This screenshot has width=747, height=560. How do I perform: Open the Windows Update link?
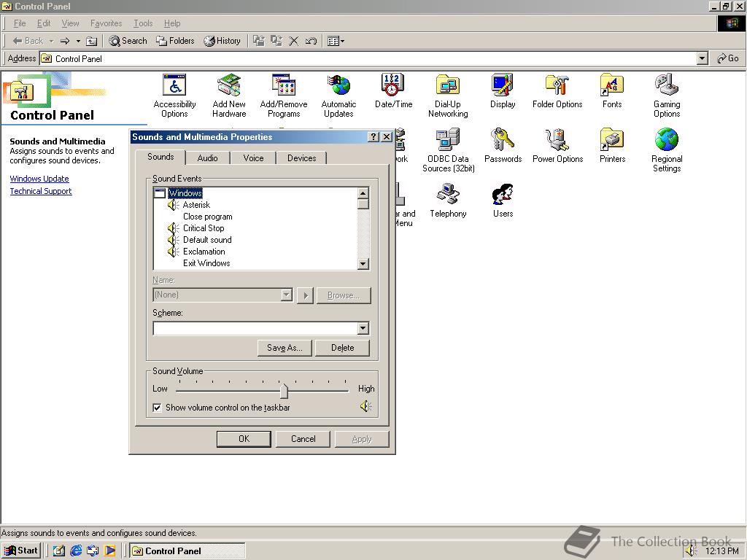click(x=39, y=179)
